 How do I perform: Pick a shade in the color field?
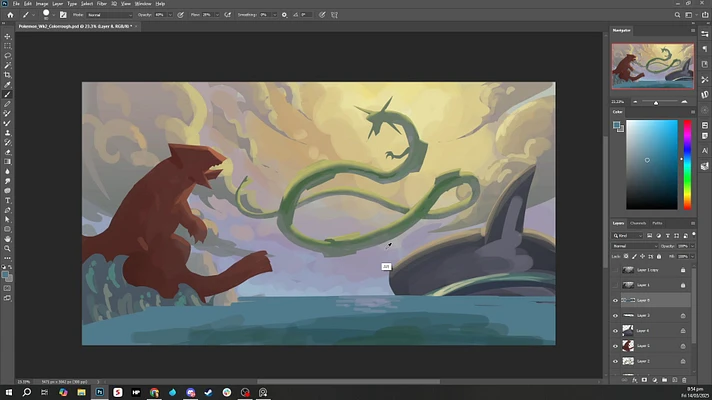pyautogui.click(x=652, y=165)
